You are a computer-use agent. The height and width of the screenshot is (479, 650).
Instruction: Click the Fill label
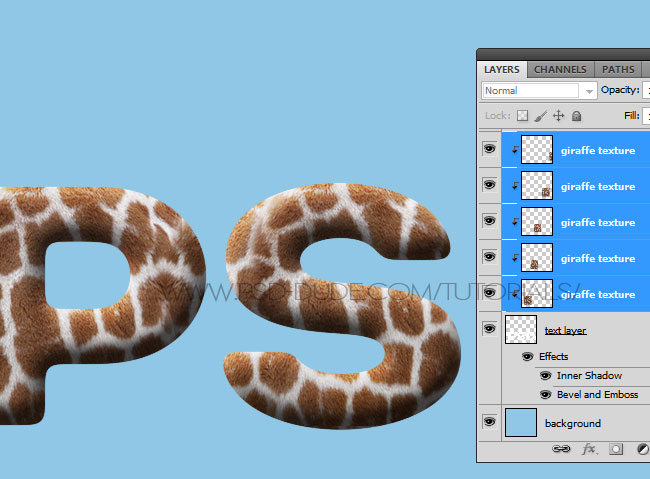click(x=632, y=115)
